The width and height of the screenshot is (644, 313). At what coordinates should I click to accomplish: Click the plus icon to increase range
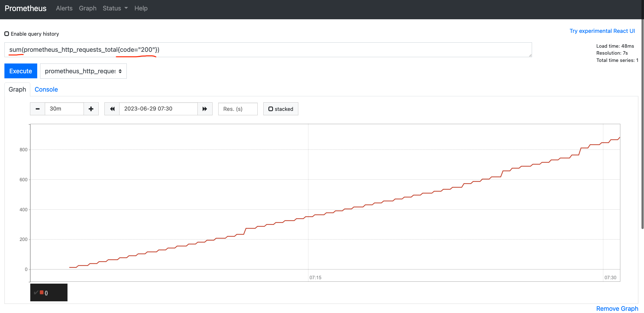coord(91,109)
